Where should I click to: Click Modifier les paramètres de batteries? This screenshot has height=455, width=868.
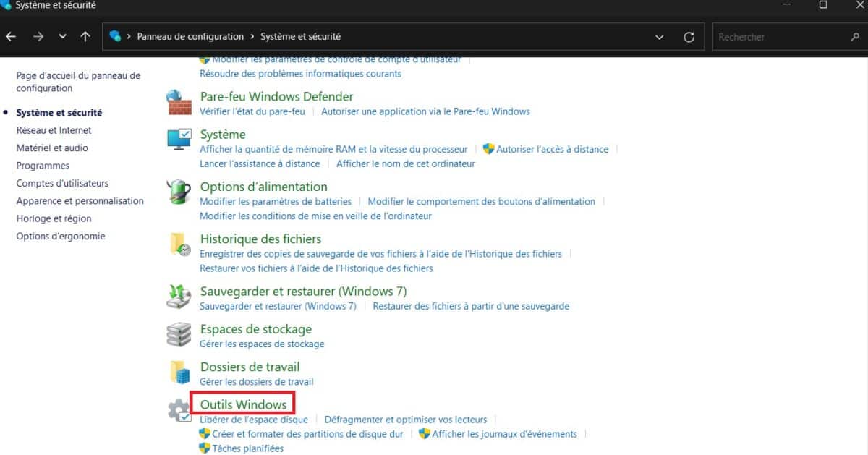(x=276, y=201)
